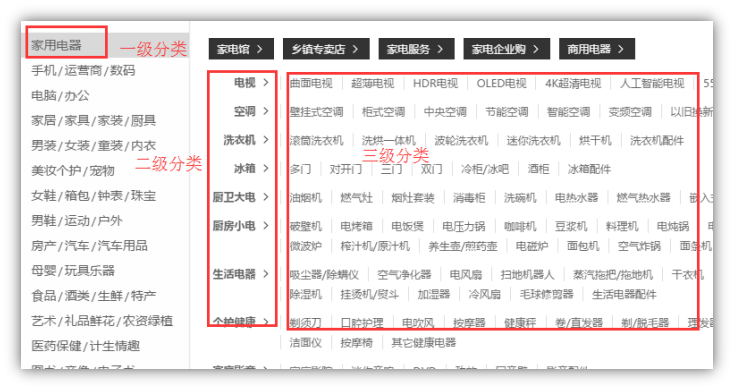The width and height of the screenshot is (735, 390).
Task: Expand the 厨房小电 subcategory chevron
Action: (266, 225)
